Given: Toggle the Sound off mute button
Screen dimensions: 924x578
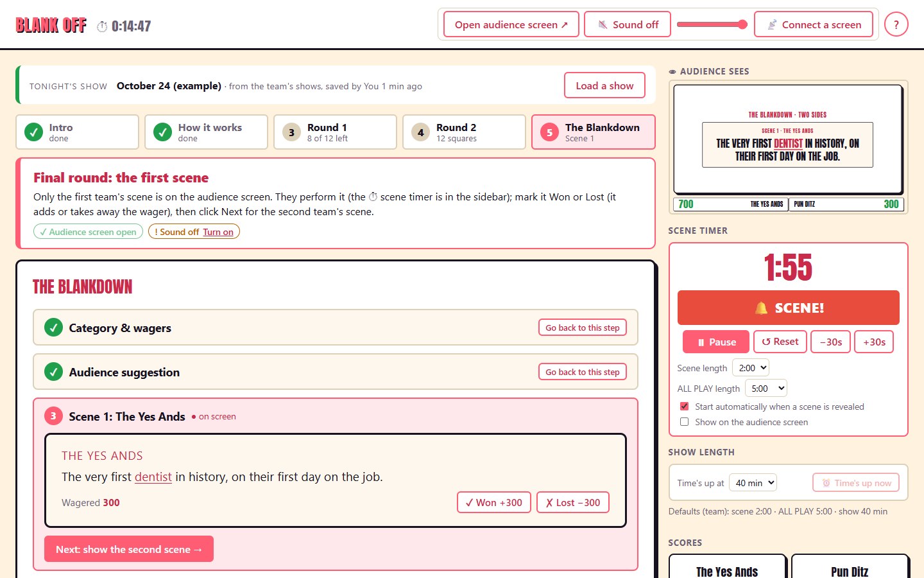Looking at the screenshot, I should coord(628,25).
